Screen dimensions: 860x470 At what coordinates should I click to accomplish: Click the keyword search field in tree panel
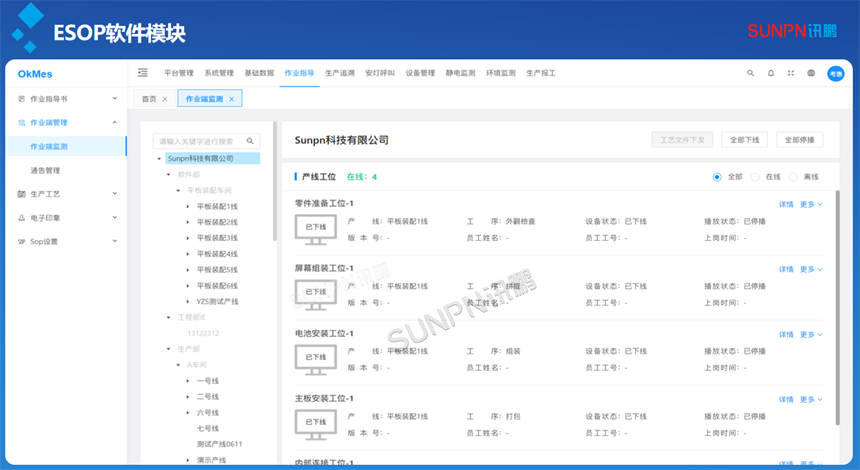click(x=206, y=141)
